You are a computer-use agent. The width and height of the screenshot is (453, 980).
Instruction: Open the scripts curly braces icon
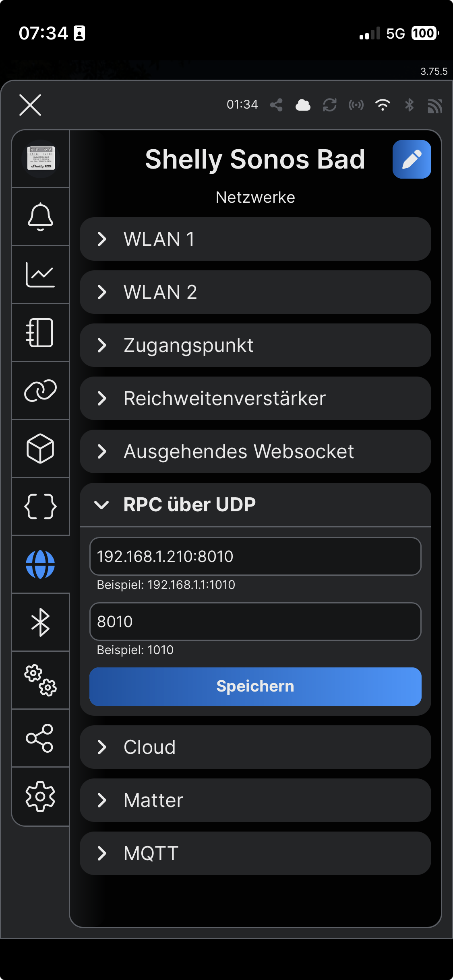pyautogui.click(x=40, y=506)
